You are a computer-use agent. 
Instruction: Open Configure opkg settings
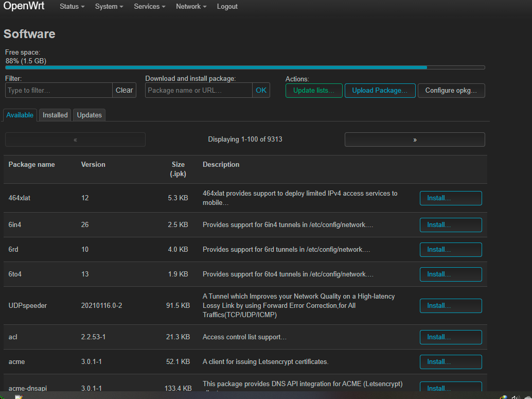pos(451,91)
